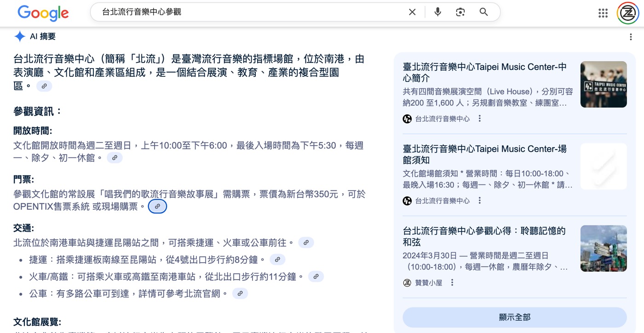Open three-dot menu beside 贊贊小屋
644x333 pixels.
click(x=452, y=282)
